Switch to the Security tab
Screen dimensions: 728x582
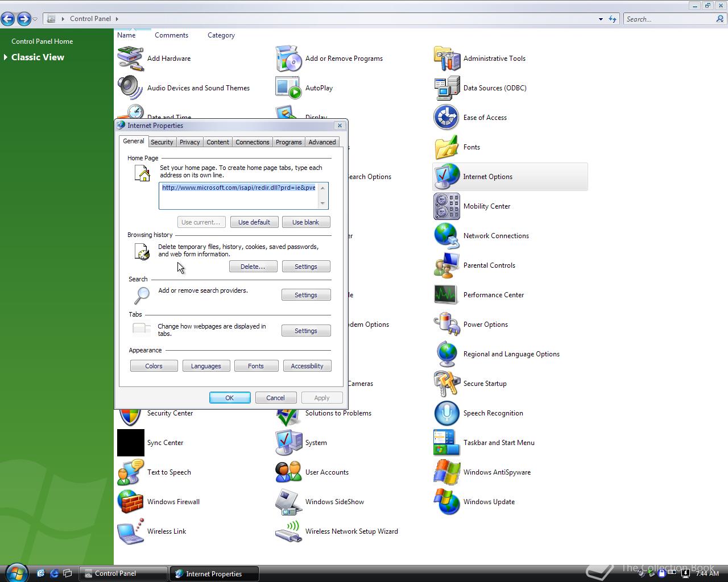click(x=162, y=142)
